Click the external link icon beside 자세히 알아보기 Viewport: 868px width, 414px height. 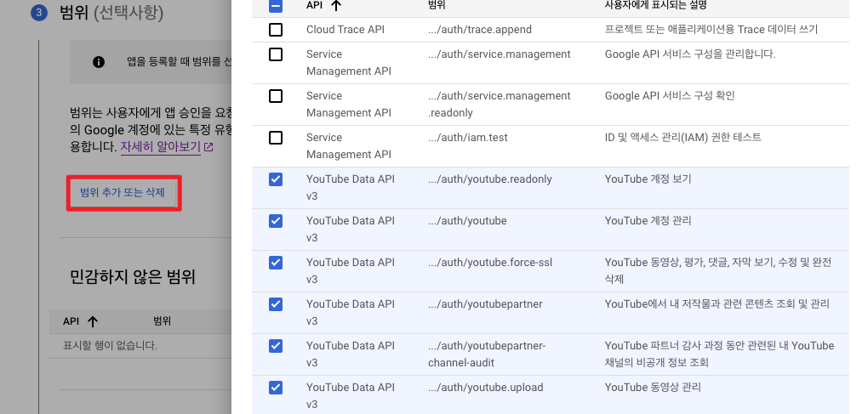208,147
